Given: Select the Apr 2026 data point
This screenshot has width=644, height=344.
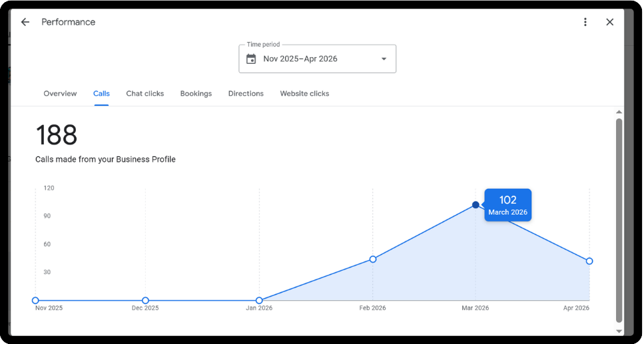Looking at the screenshot, I should (589, 261).
